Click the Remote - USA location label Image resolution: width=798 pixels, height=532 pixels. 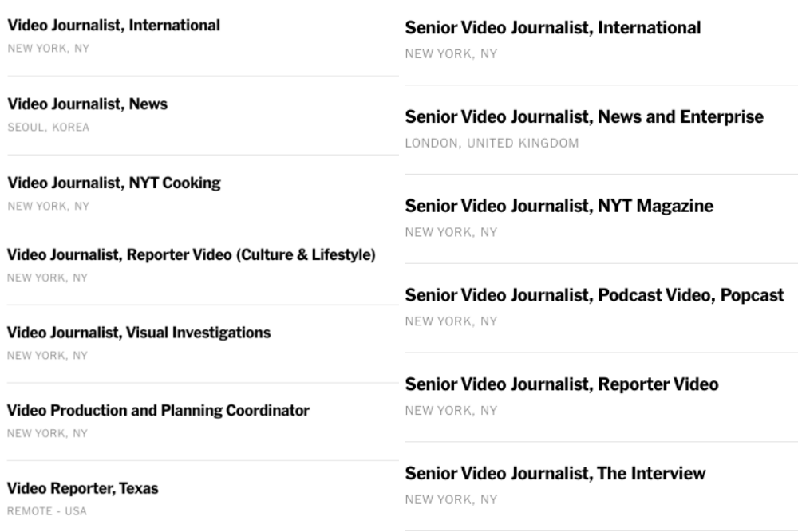(47, 511)
